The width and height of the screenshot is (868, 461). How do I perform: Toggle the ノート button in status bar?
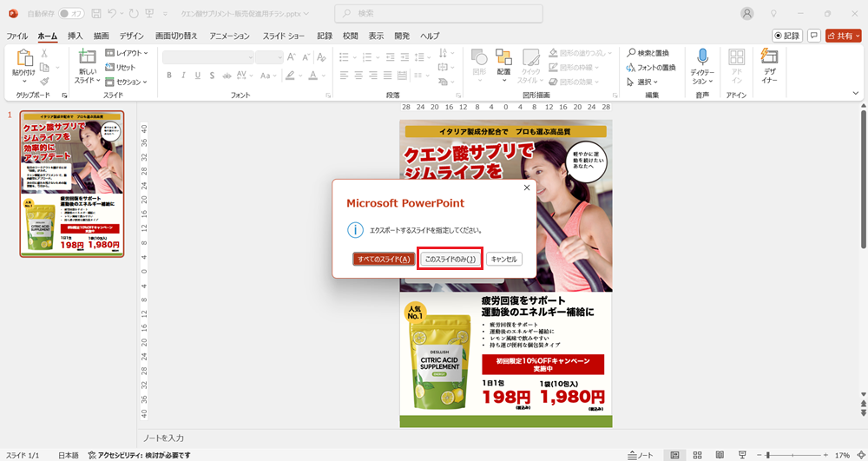[640, 455]
